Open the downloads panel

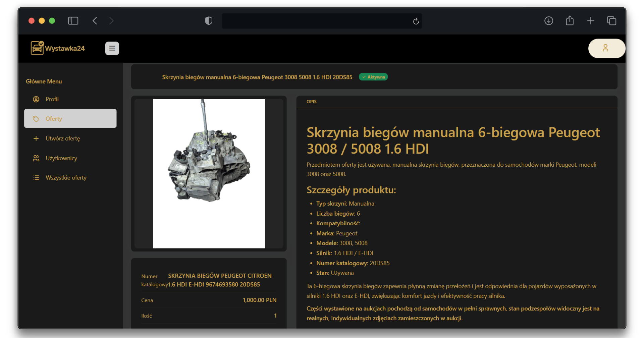point(549,20)
